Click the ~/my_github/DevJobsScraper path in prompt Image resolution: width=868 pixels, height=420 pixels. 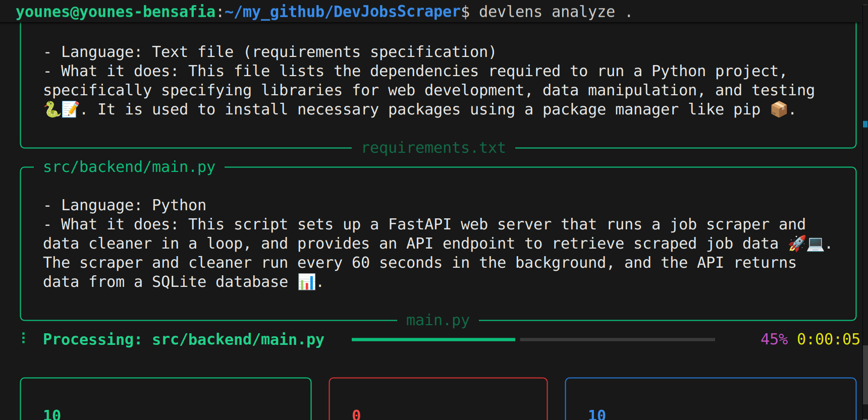[347, 12]
